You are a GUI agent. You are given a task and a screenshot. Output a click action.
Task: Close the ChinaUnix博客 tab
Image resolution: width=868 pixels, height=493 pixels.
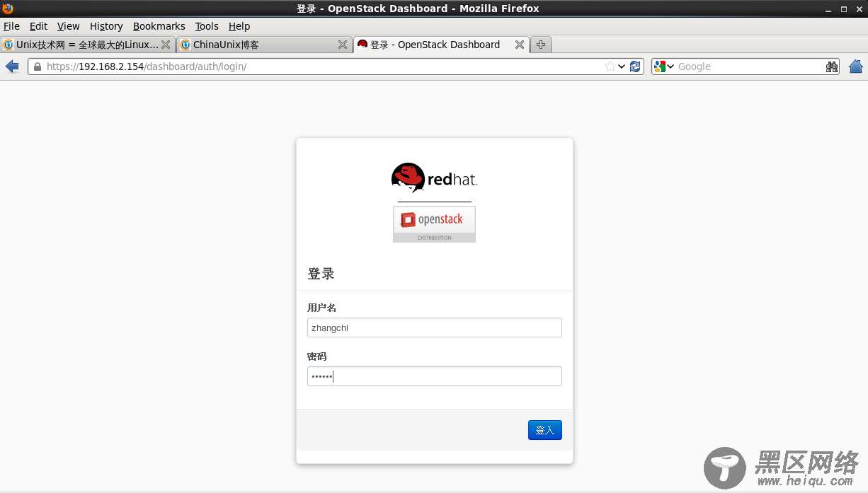click(343, 45)
